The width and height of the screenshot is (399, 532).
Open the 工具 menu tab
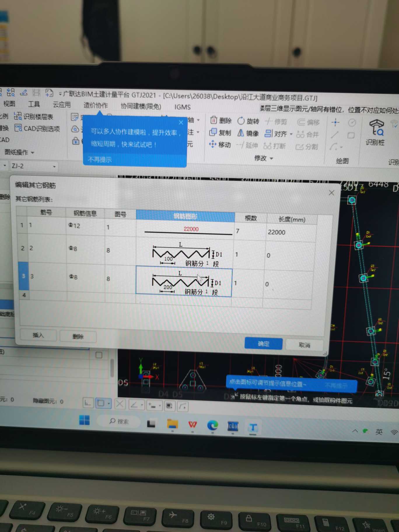34,104
